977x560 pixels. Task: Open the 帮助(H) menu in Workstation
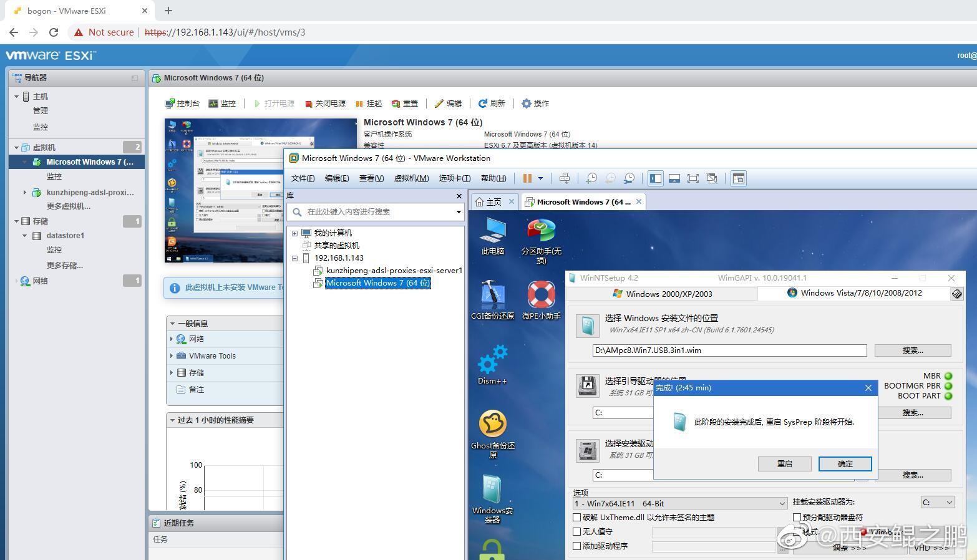[x=493, y=178]
